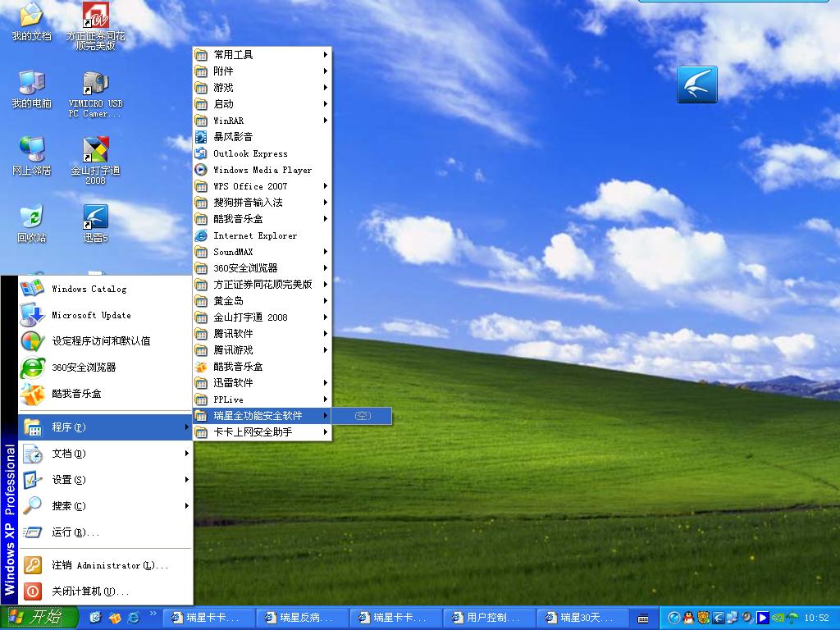The image size is (840, 630).
Task: Open 运行 Run dialog from Start menu
Action: click(x=75, y=532)
